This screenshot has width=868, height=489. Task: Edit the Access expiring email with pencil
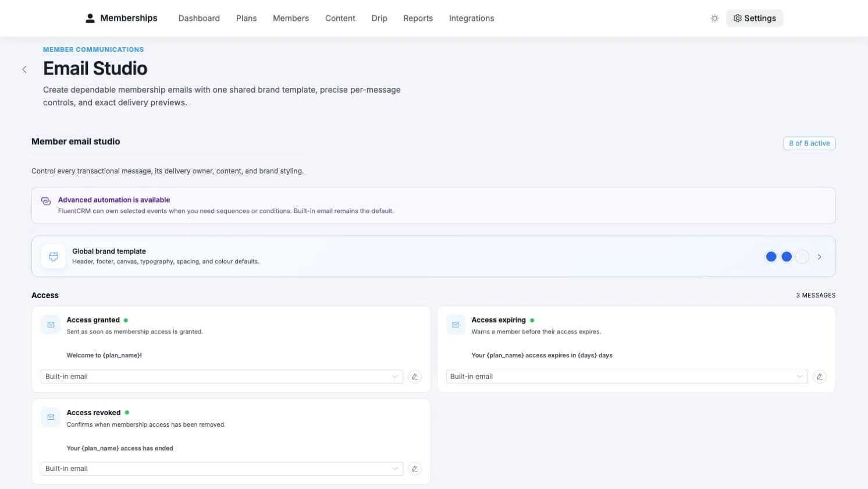tap(819, 377)
